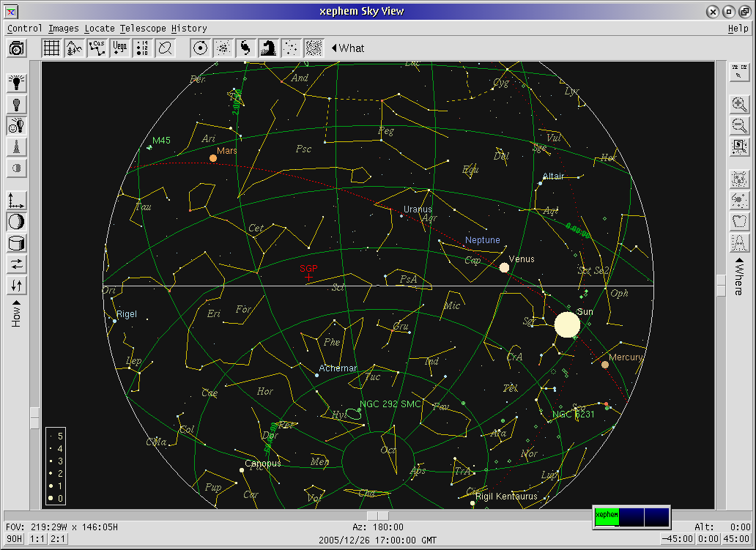Screen dimensions: 756x550
Task: Click the right vertical altitude slider thumb
Action: (x=722, y=286)
